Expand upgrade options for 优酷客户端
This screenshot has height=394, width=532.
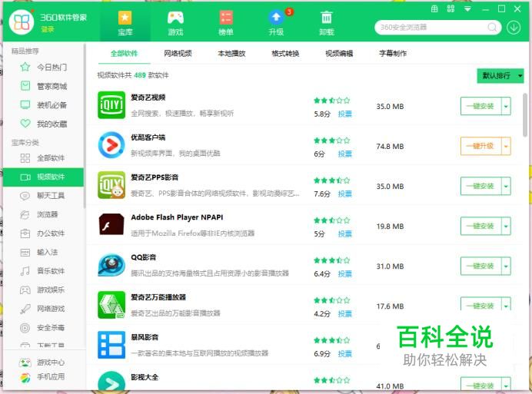coord(506,147)
